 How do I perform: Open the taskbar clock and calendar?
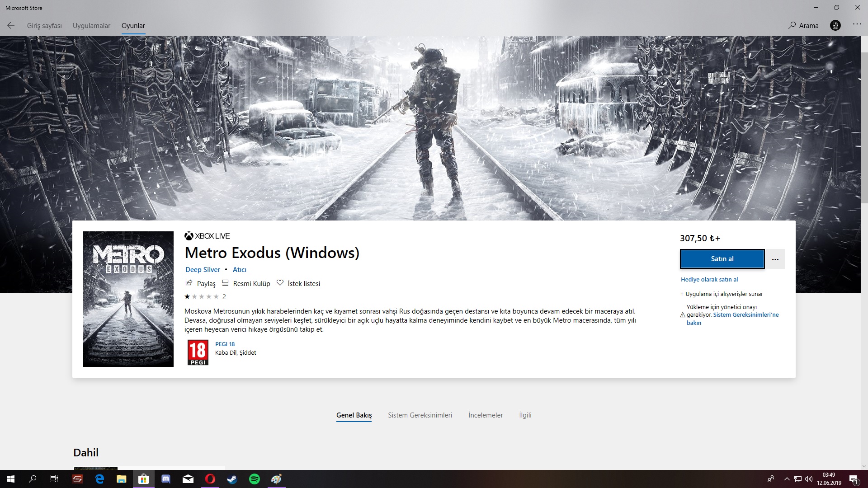829,479
